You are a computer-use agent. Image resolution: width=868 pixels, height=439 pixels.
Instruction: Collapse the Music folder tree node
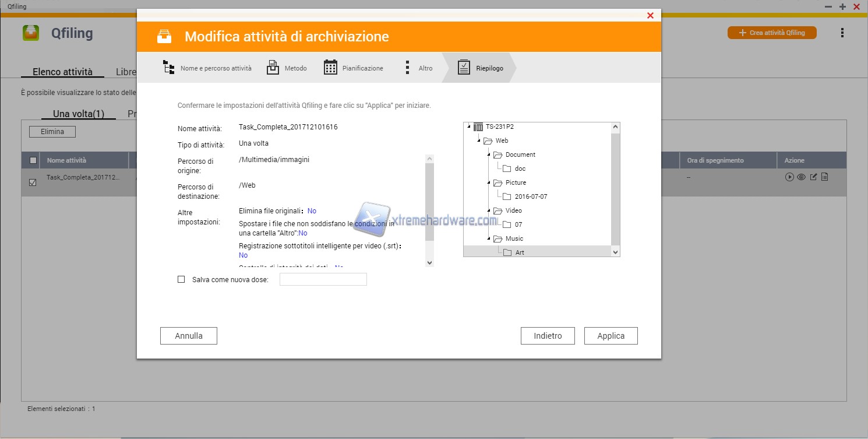pyautogui.click(x=489, y=238)
